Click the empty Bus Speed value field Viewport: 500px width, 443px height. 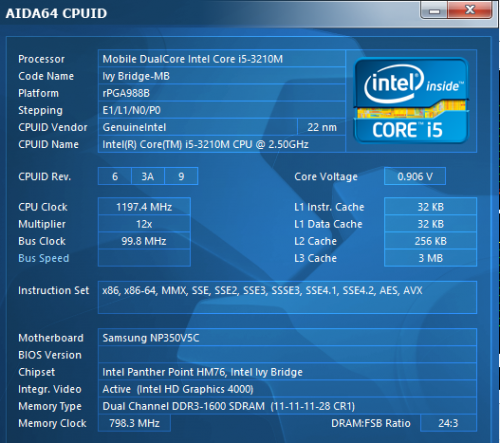[x=144, y=258]
